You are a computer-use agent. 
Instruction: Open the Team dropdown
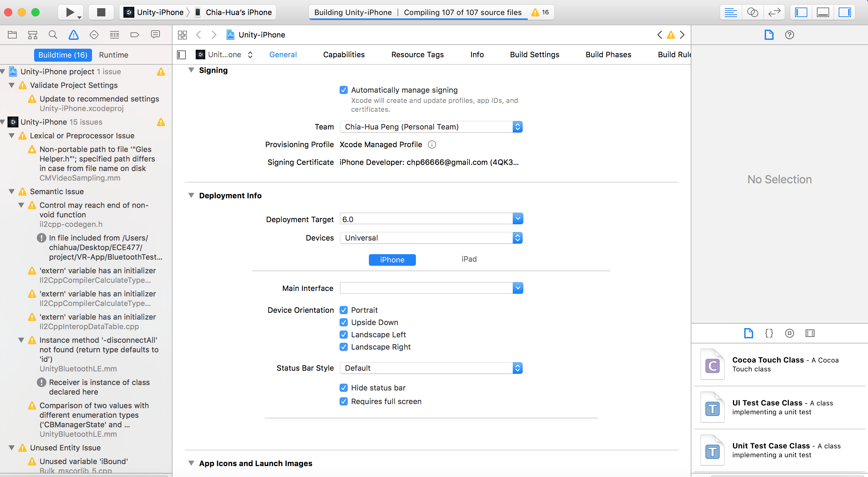(431, 127)
